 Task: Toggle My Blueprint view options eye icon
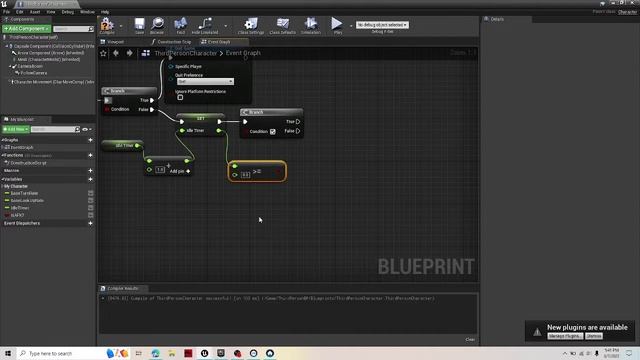click(85, 129)
